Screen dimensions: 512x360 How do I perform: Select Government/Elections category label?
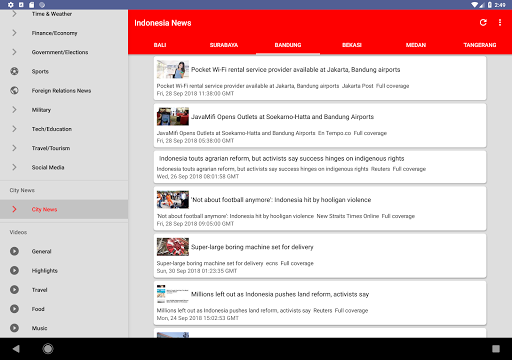pos(60,52)
